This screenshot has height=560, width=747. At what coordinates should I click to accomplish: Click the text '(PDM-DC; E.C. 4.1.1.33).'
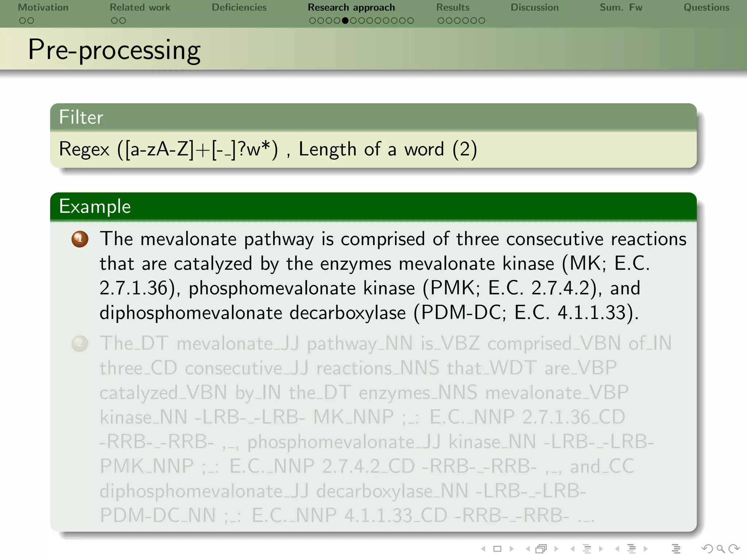tap(526, 313)
